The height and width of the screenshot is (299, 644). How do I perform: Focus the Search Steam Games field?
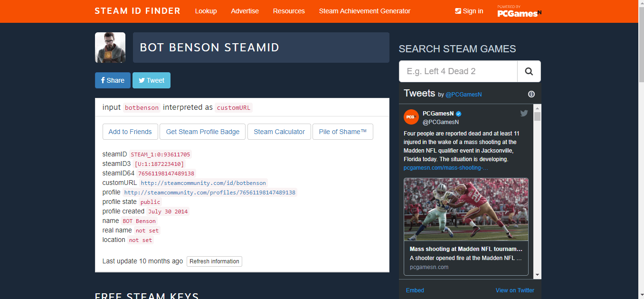[458, 71]
